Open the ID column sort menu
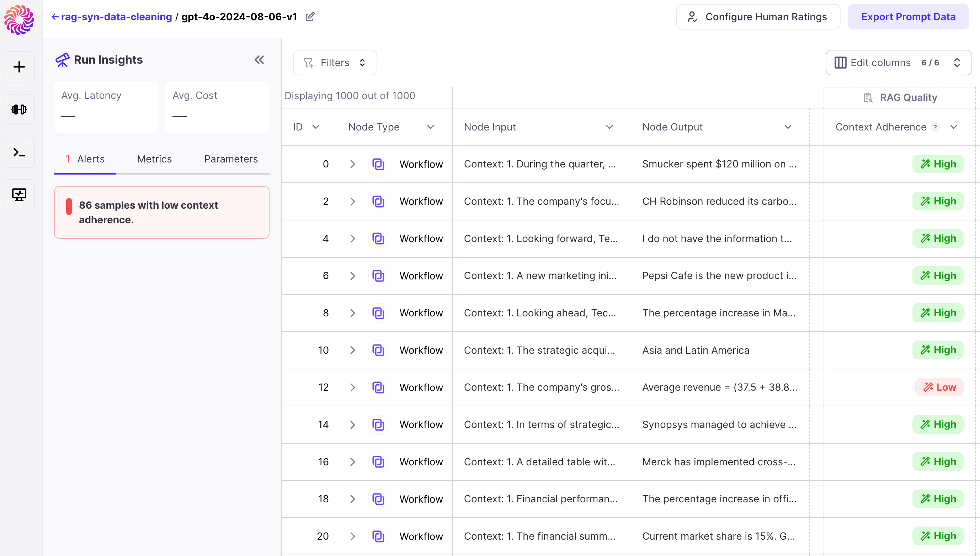Image resolution: width=980 pixels, height=556 pixels. pos(315,127)
